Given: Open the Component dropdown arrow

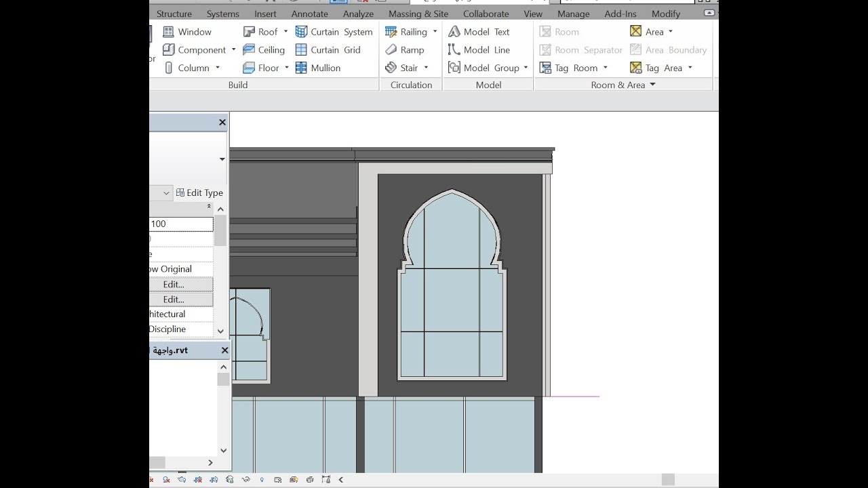Looking at the screenshot, I should (233, 49).
